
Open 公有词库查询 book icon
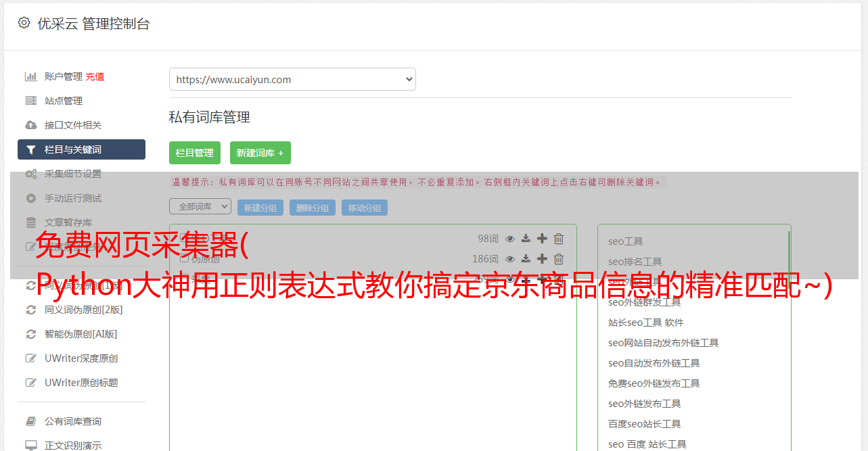coord(31,421)
